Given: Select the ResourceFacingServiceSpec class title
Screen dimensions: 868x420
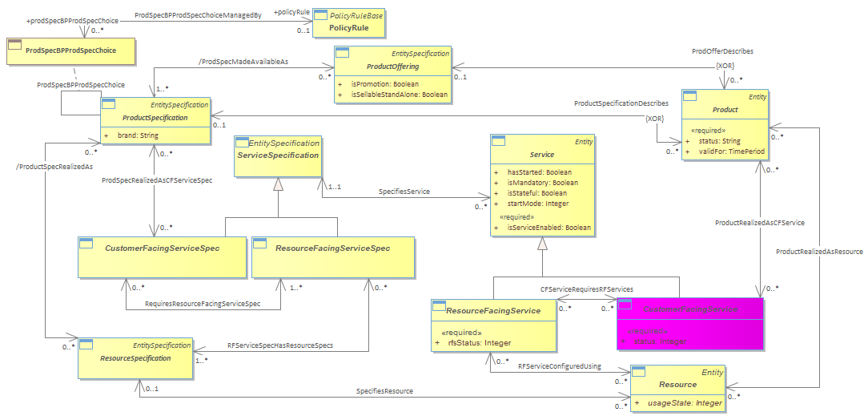Looking at the screenshot, I should coord(332,248).
